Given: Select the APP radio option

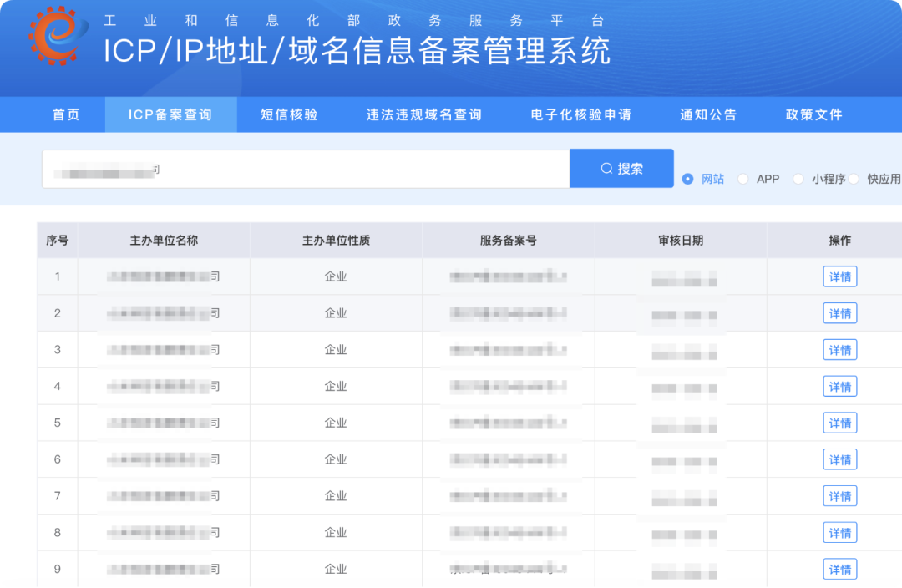Looking at the screenshot, I should click(x=743, y=179).
